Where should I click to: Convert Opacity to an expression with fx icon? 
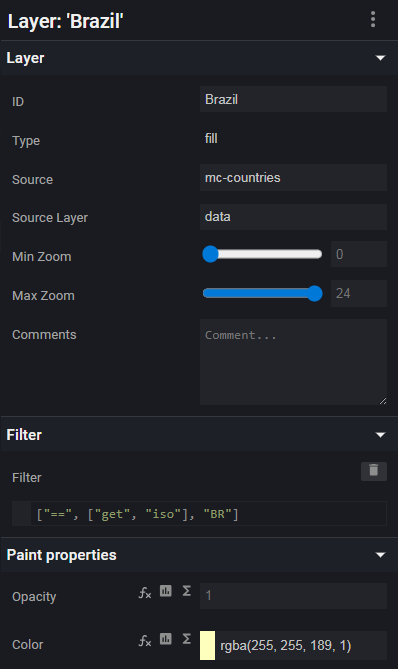[145, 592]
